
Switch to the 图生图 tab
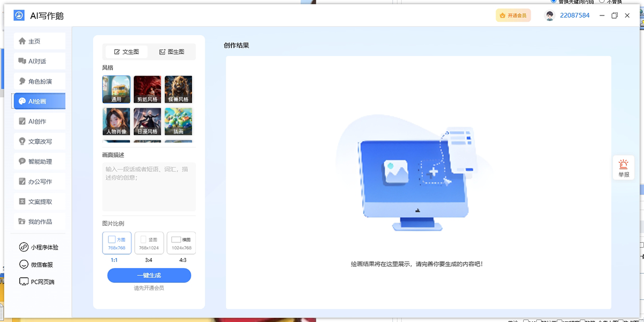coord(173,52)
